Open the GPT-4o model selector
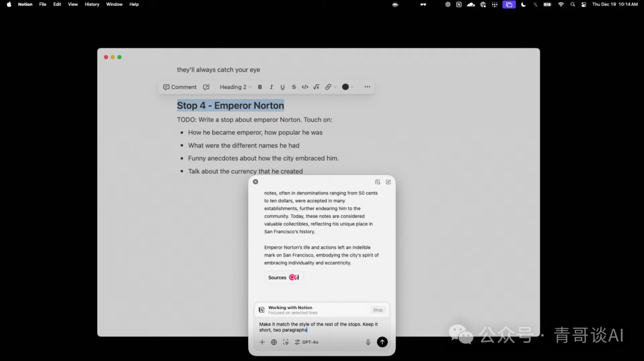Screen dimensions: 644x361 tap(307, 342)
